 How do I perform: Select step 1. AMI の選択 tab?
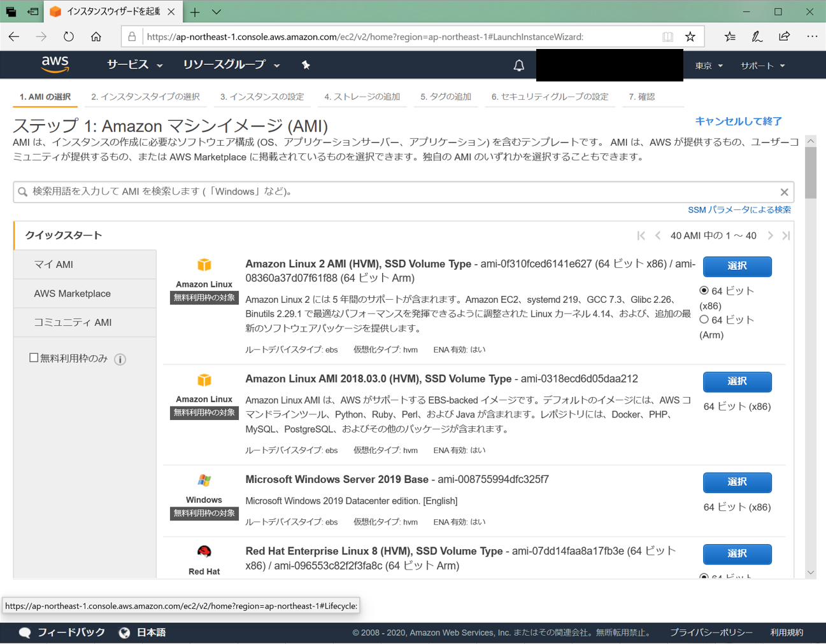coord(45,97)
